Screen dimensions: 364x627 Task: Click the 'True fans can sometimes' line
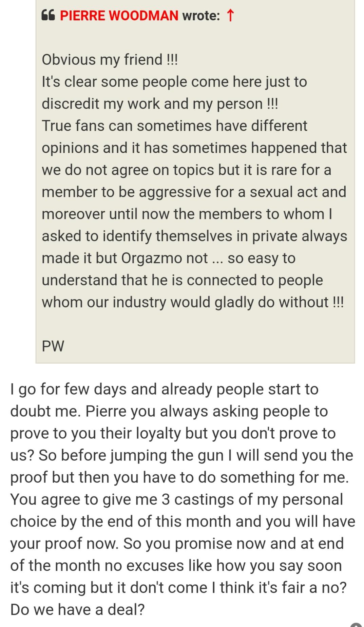pyautogui.click(x=174, y=126)
